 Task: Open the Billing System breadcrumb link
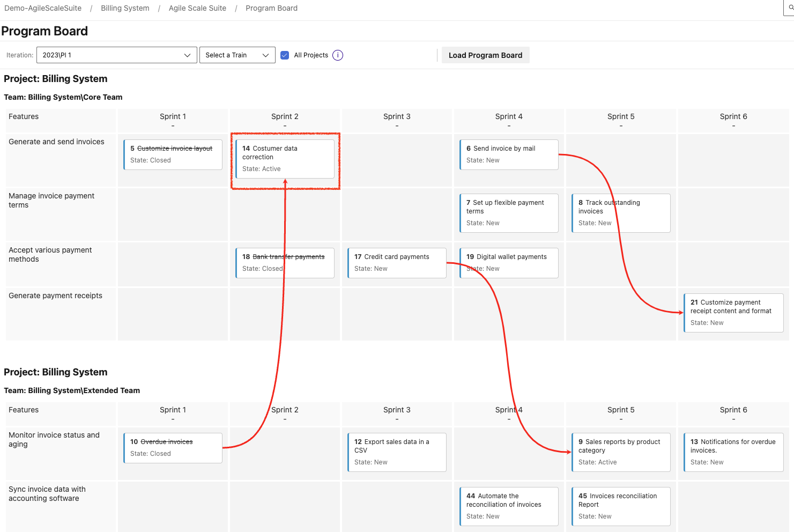coord(124,8)
